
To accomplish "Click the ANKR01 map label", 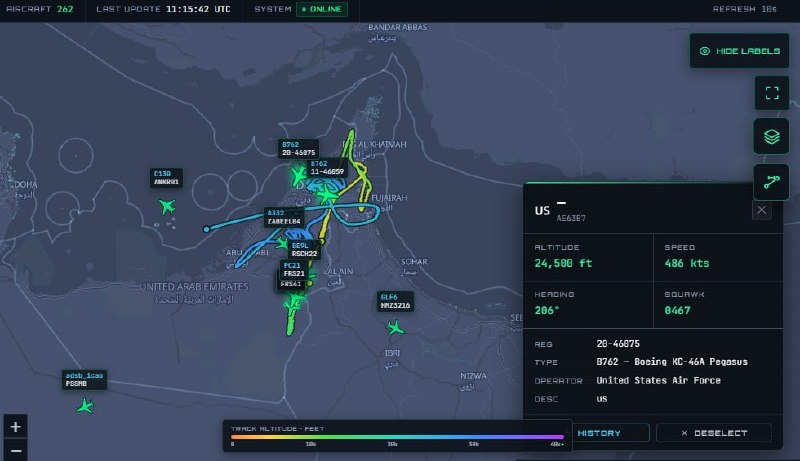I will [x=166, y=177].
